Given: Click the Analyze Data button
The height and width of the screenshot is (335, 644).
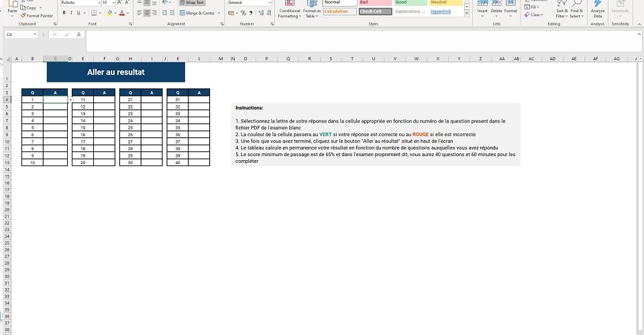Looking at the screenshot, I should tap(598, 10).
